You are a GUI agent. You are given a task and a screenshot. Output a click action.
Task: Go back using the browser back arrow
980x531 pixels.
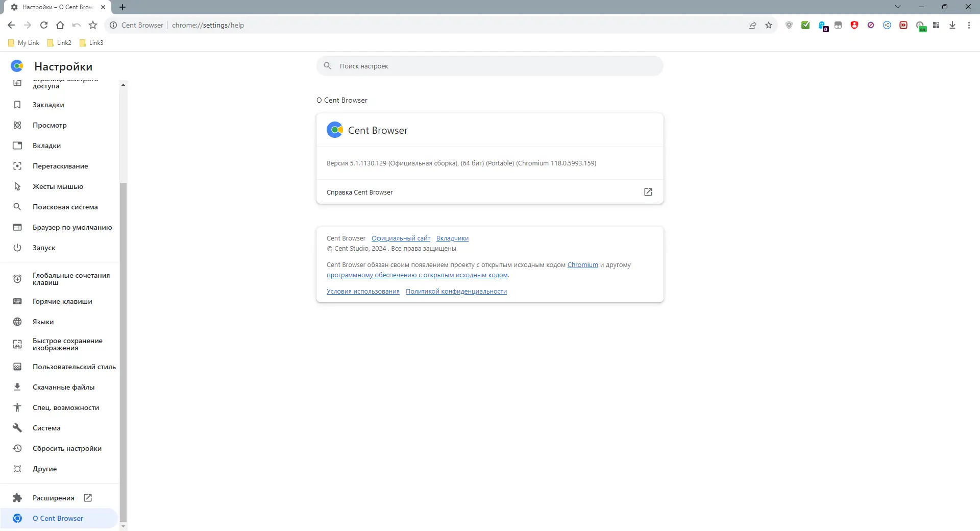pyautogui.click(x=11, y=25)
